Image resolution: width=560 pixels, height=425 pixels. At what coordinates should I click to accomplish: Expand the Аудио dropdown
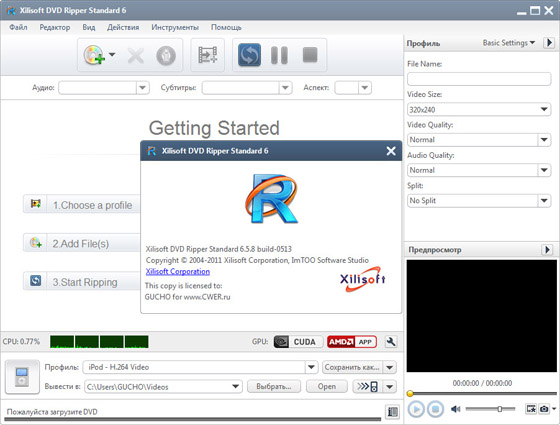(142, 88)
